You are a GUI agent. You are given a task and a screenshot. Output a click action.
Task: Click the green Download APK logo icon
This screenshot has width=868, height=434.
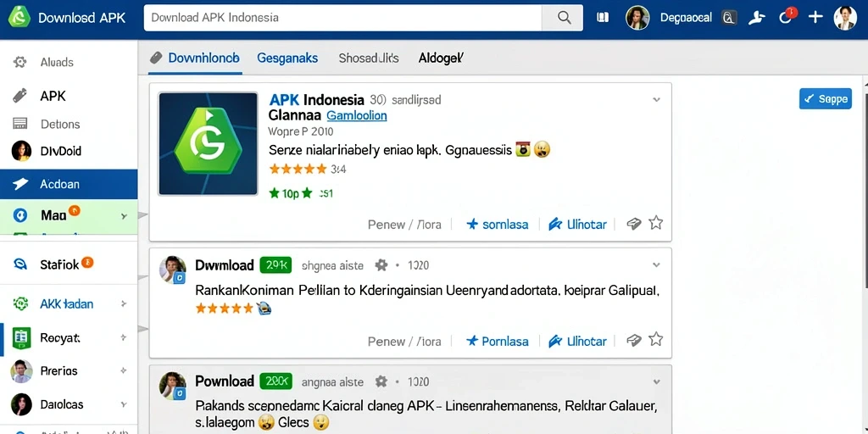tap(19, 17)
